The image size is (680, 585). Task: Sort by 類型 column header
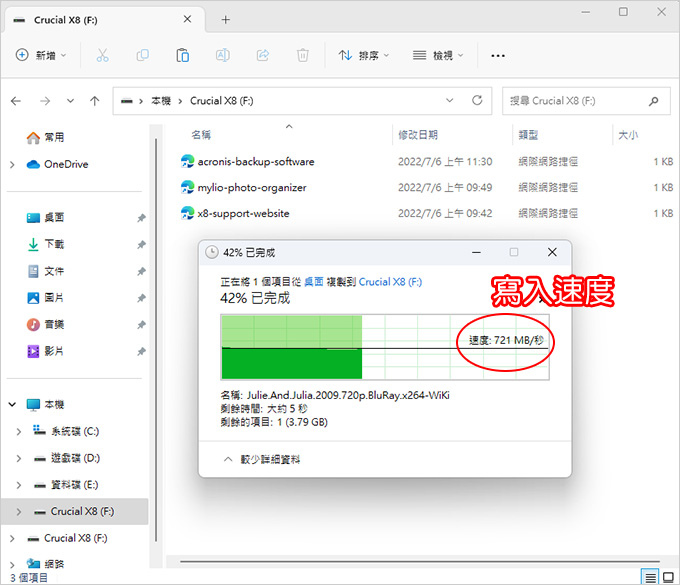pos(528,135)
